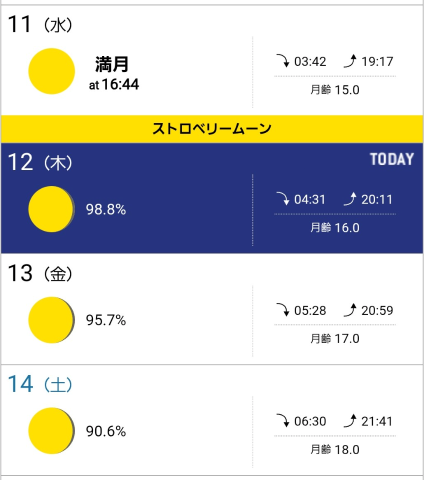The height and width of the screenshot is (480, 424).
Task: Click the 月齢 16.0 moon age label
Action: click(x=335, y=228)
